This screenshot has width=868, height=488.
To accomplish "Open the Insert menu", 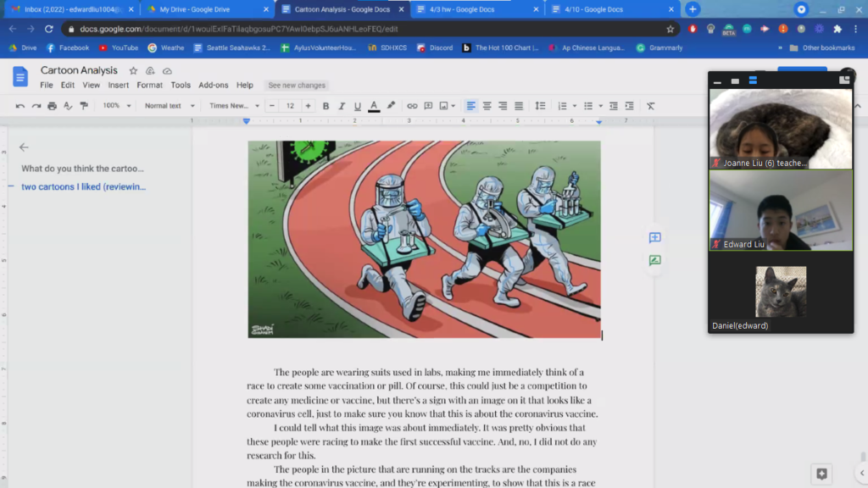I will point(119,86).
